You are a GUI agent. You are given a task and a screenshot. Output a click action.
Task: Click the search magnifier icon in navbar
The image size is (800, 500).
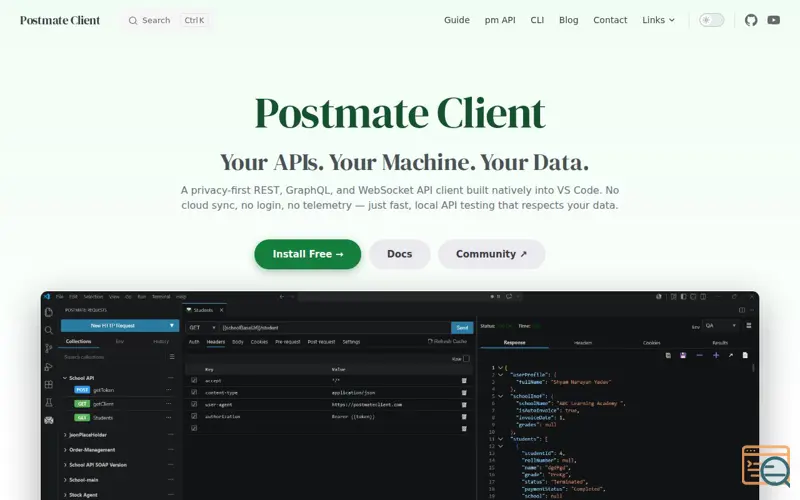coord(133,20)
